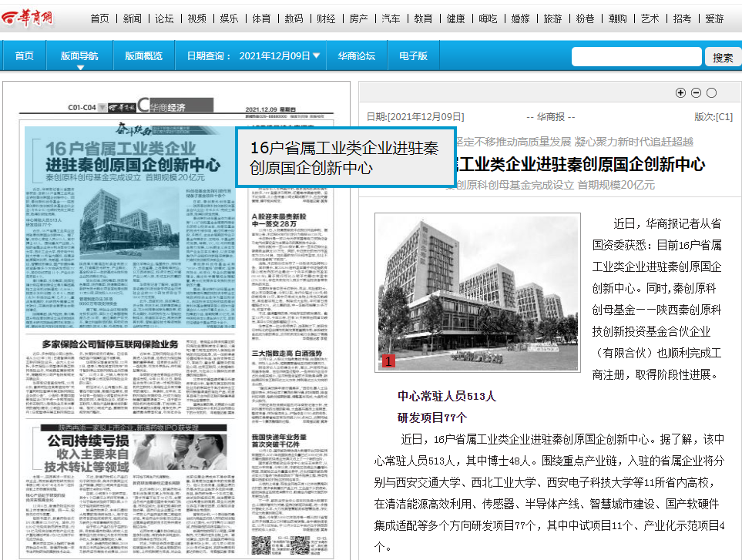The image size is (742, 560).
Task: Open the 新闻 link in top navigation
Action: [132, 18]
